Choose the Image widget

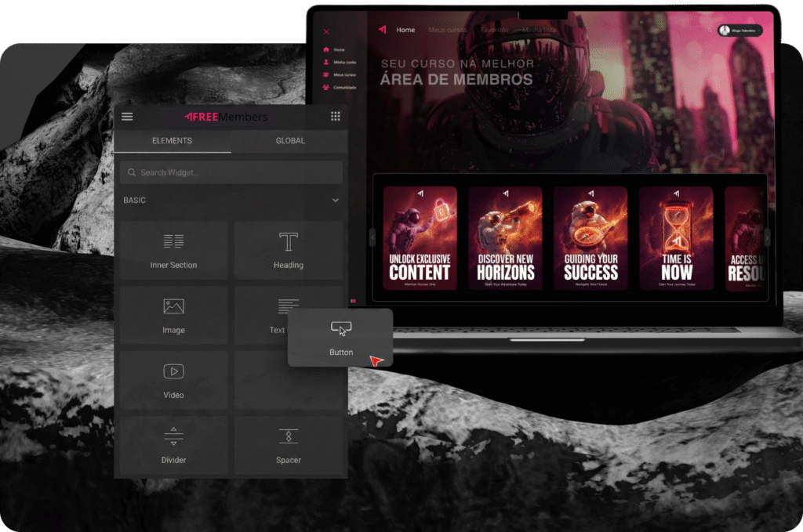pyautogui.click(x=173, y=315)
